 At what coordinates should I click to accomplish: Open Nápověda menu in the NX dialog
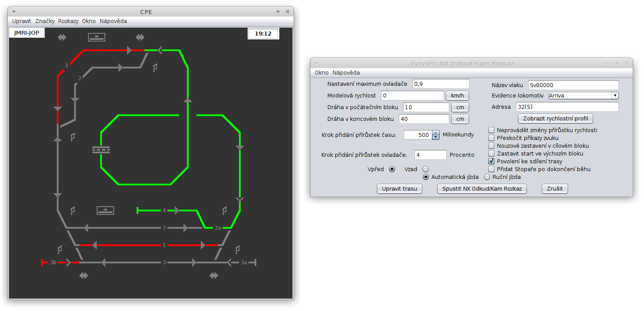point(346,72)
